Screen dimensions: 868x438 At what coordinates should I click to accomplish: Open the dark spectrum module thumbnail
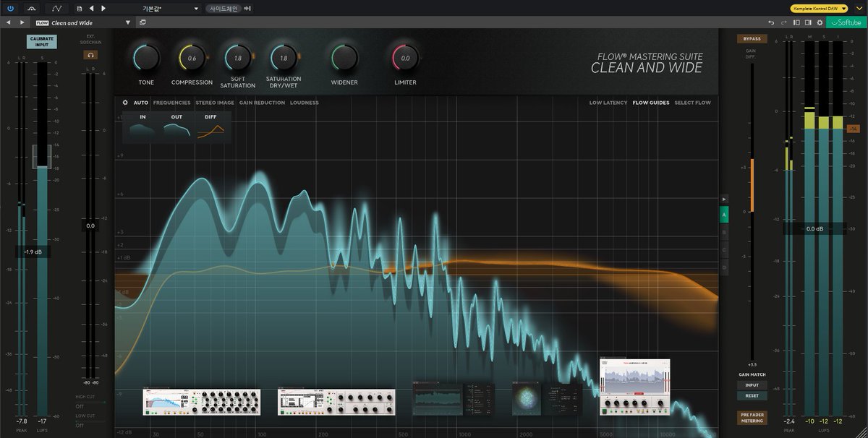[454, 399]
